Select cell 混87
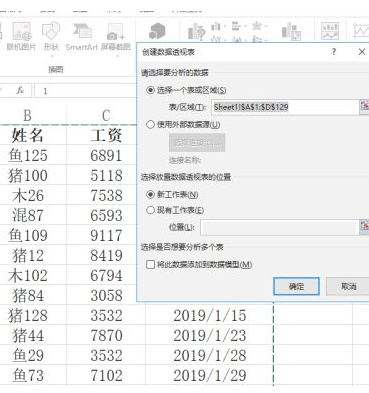The width and height of the screenshot is (369, 393). coord(28,215)
